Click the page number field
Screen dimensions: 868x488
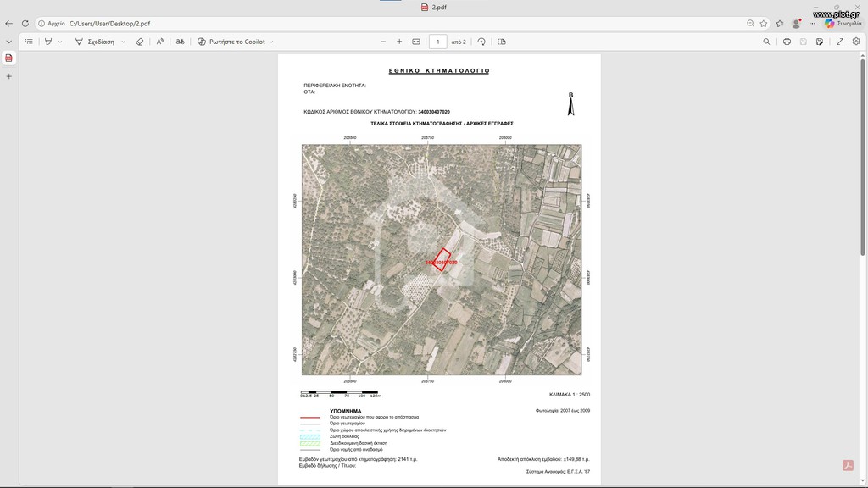tap(438, 42)
